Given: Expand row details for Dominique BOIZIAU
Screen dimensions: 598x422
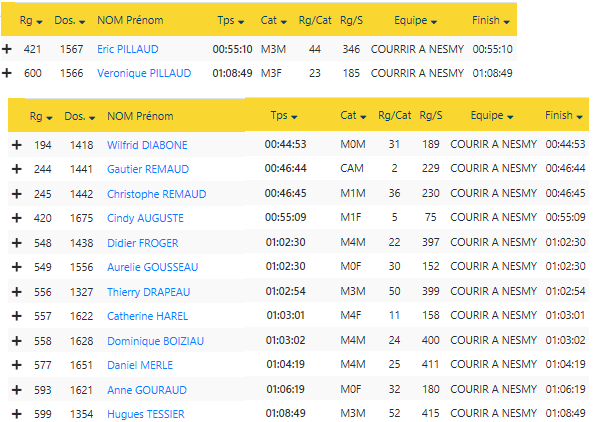Looking at the screenshot, I should pyautogui.click(x=17, y=341).
